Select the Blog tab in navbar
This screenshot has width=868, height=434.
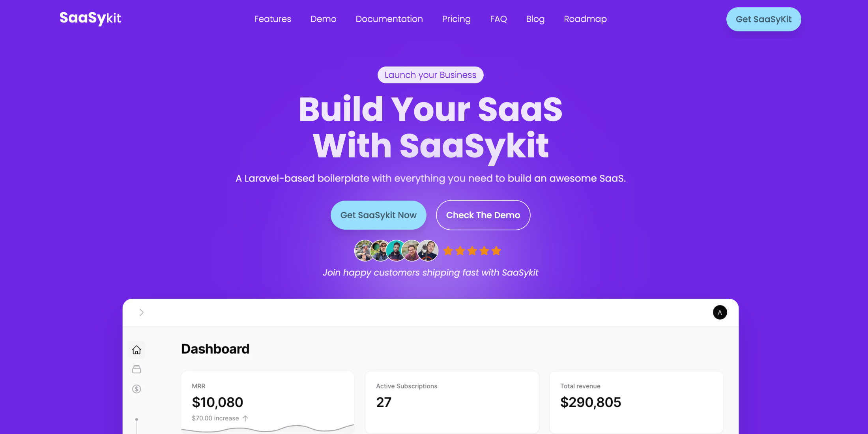(x=535, y=19)
